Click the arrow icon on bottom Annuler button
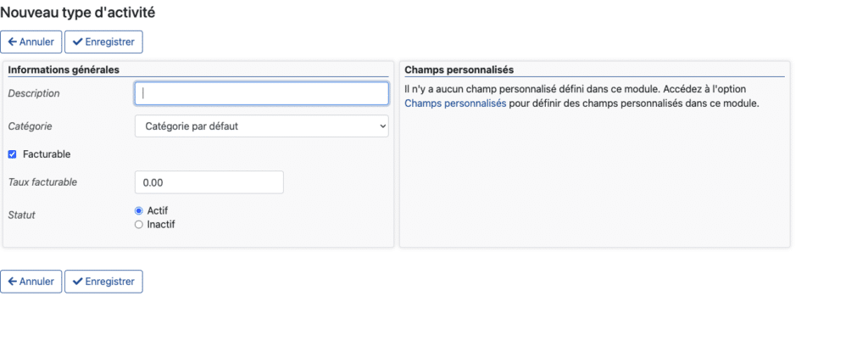The image size is (868, 352). [12, 282]
